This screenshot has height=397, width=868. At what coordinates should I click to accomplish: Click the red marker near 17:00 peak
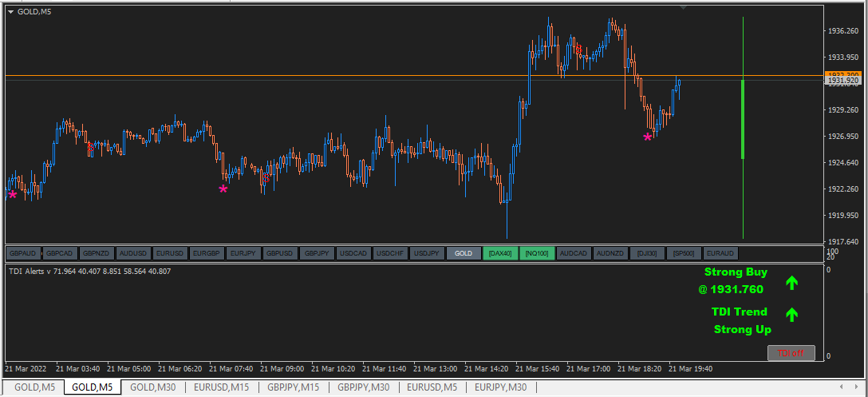click(578, 50)
